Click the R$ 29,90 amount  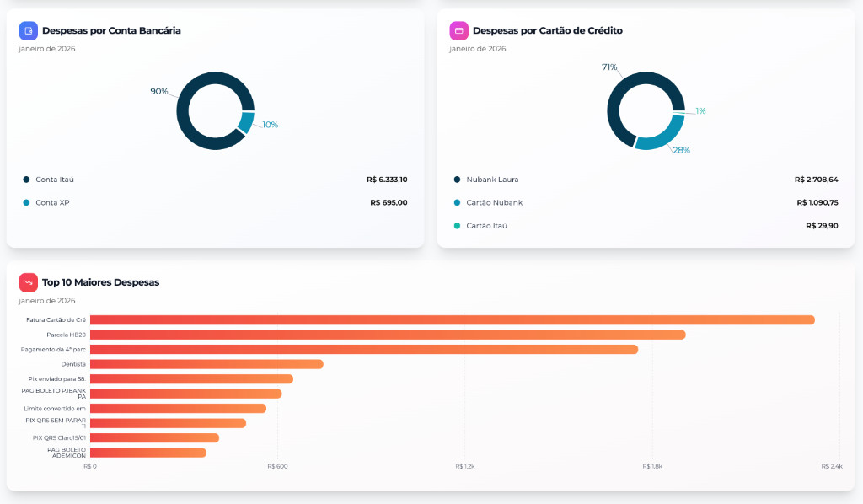(822, 226)
